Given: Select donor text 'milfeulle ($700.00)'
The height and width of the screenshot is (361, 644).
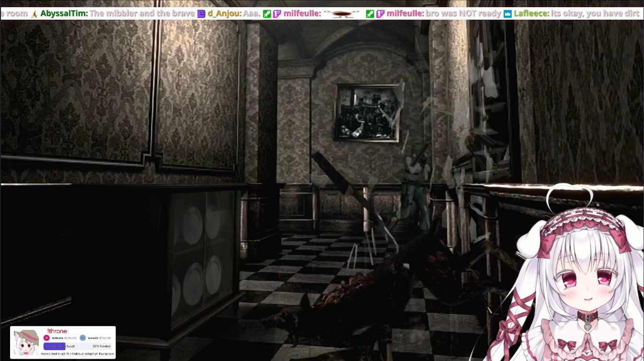Looking at the screenshot, I should 64,338.
